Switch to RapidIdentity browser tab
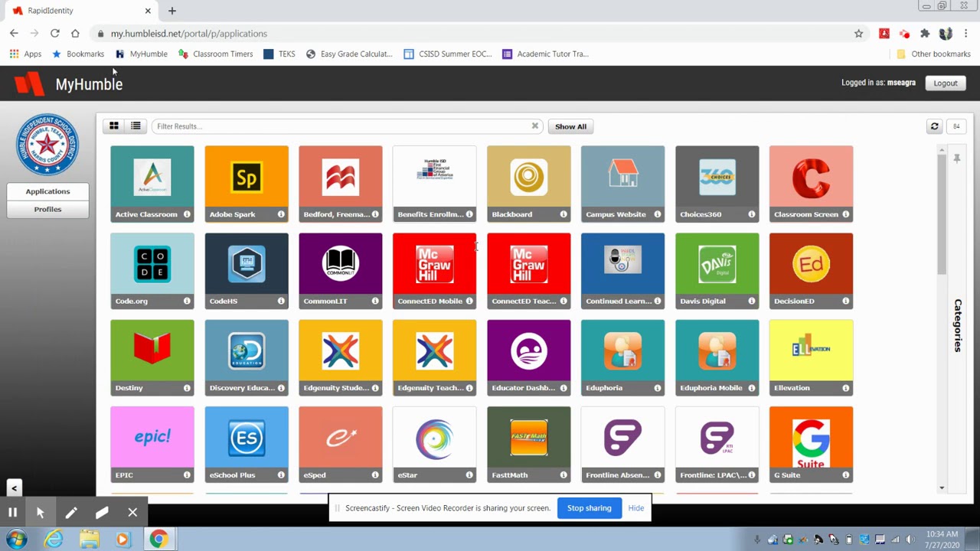 coord(80,11)
